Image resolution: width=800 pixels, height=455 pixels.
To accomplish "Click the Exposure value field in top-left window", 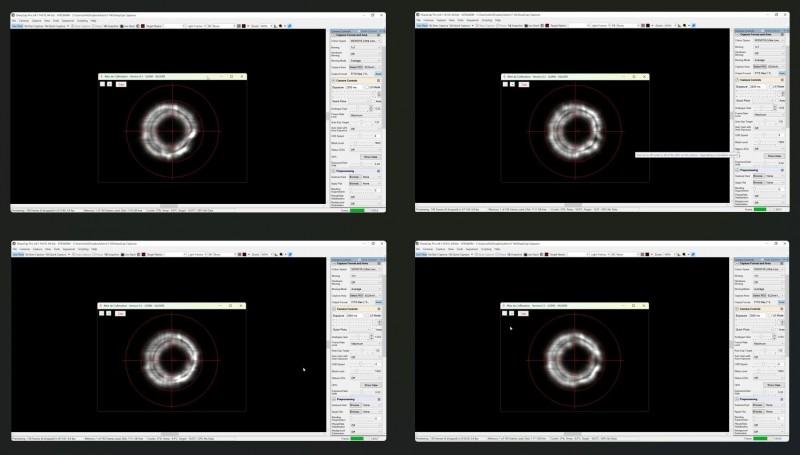I will pos(355,87).
